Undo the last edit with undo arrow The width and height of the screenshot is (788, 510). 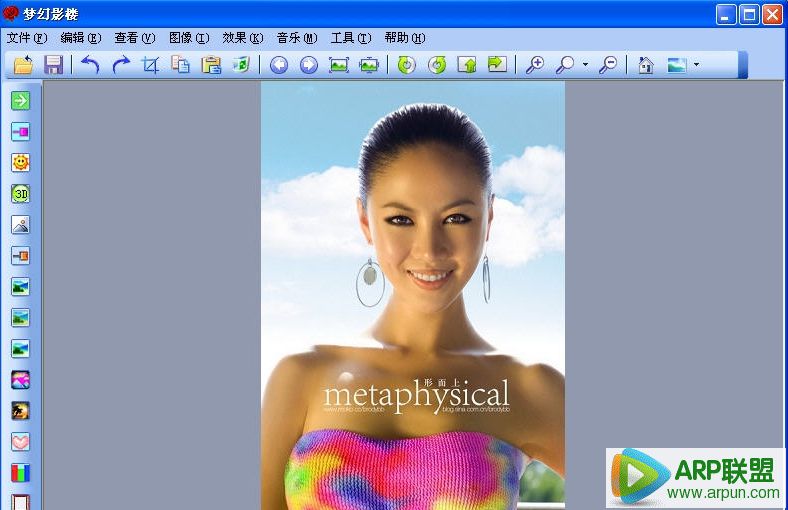click(x=90, y=65)
